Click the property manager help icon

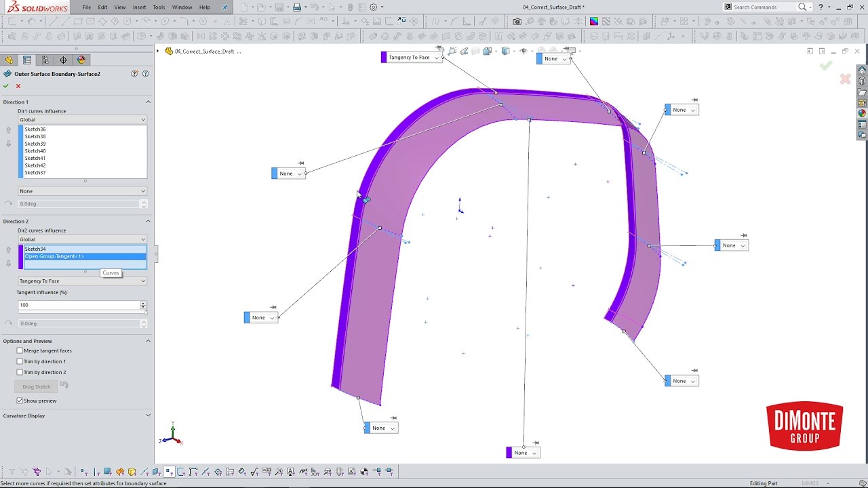pos(145,74)
